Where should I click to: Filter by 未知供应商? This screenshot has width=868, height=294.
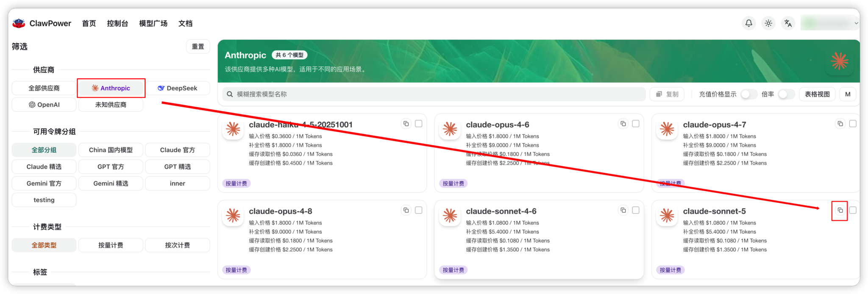111,105
